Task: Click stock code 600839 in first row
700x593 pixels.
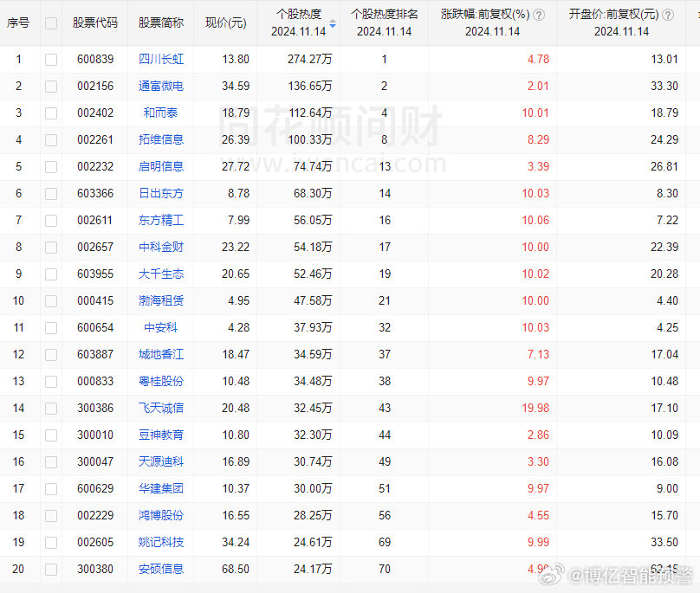Action: click(94, 60)
